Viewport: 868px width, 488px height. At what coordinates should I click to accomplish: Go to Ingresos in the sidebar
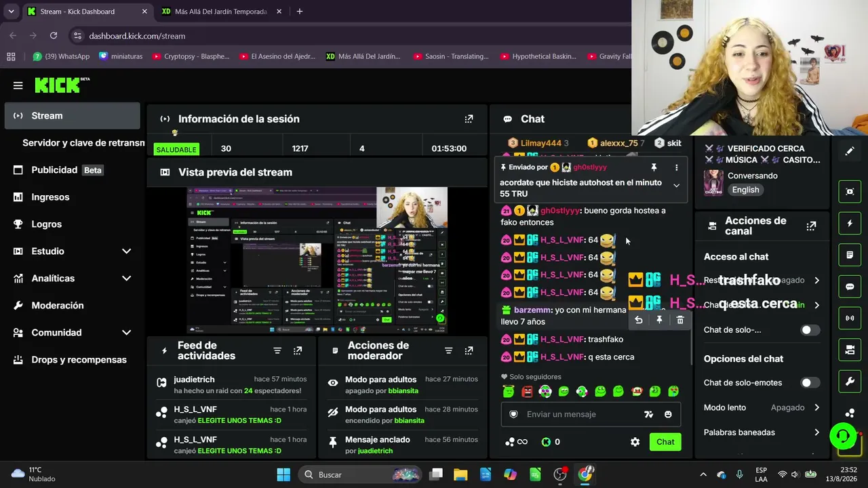[x=72, y=197]
